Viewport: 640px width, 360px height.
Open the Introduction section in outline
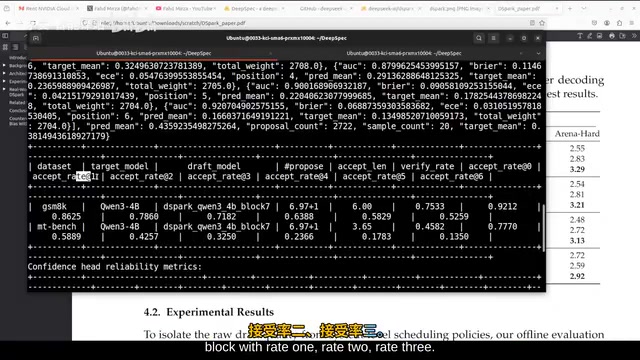(17, 58)
